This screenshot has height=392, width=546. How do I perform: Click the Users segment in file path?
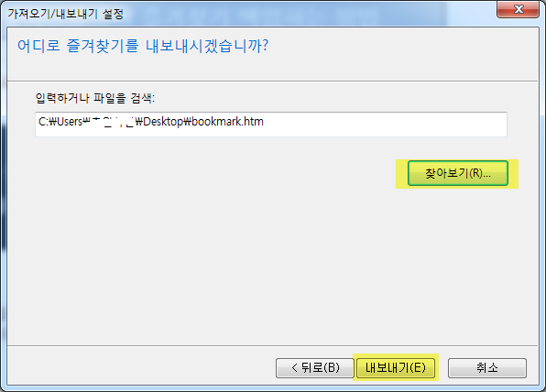point(70,122)
